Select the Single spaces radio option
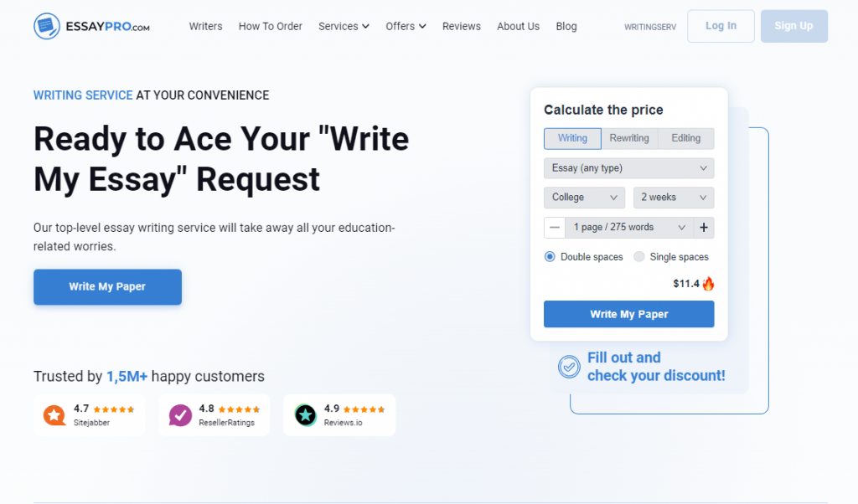The image size is (858, 504). 639,257
